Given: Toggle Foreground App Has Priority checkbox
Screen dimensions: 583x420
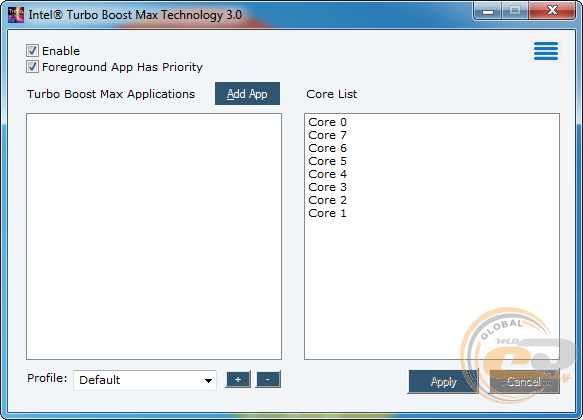Looking at the screenshot, I should (x=32, y=67).
